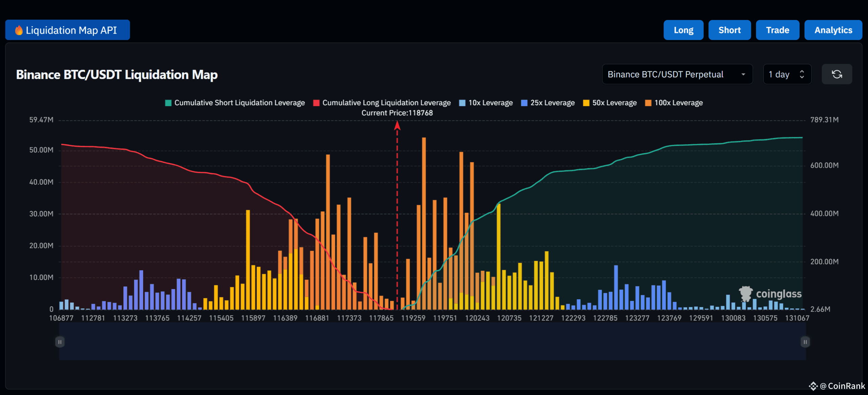Click the Short button
This screenshot has height=395, width=868.
(x=729, y=30)
